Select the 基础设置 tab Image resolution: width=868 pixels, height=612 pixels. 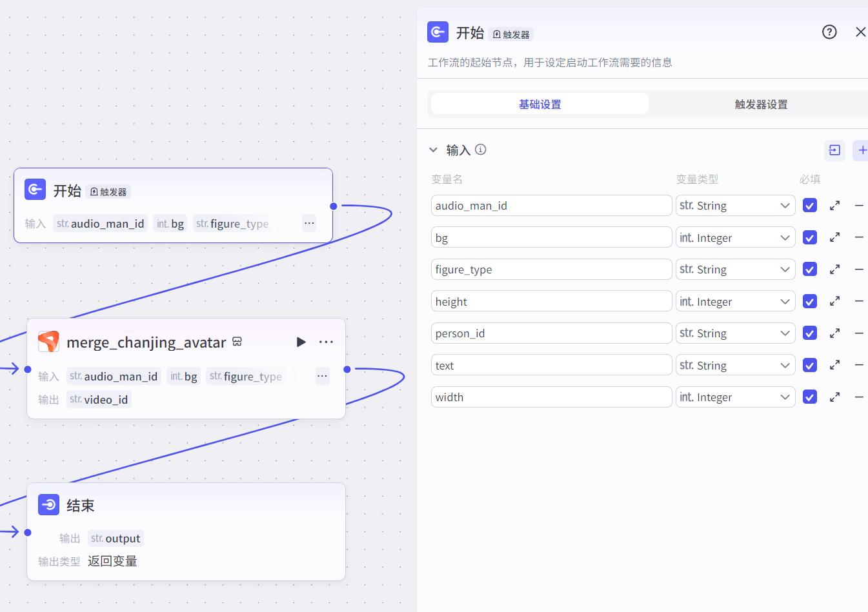pyautogui.click(x=540, y=104)
